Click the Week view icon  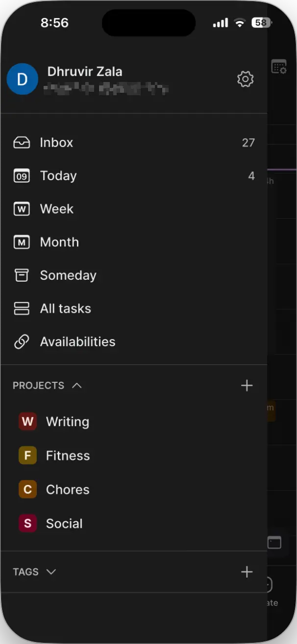[x=21, y=209]
